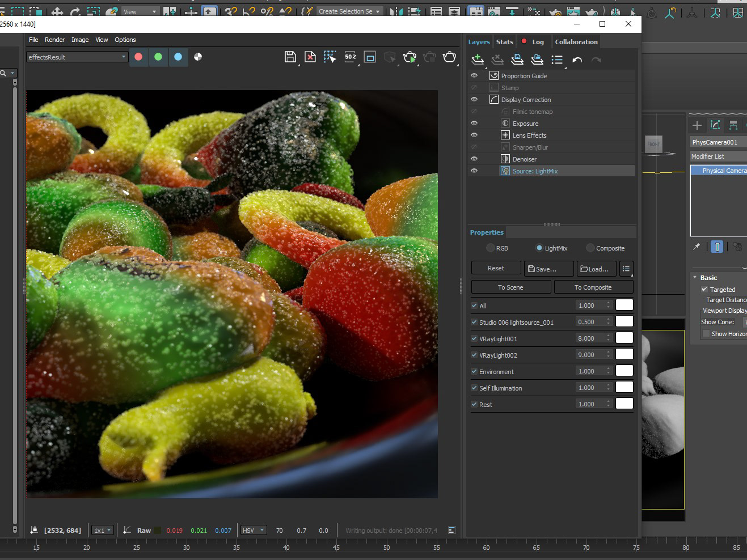The width and height of the screenshot is (747, 560).
Task: Toggle the red channel view
Action: tap(138, 57)
